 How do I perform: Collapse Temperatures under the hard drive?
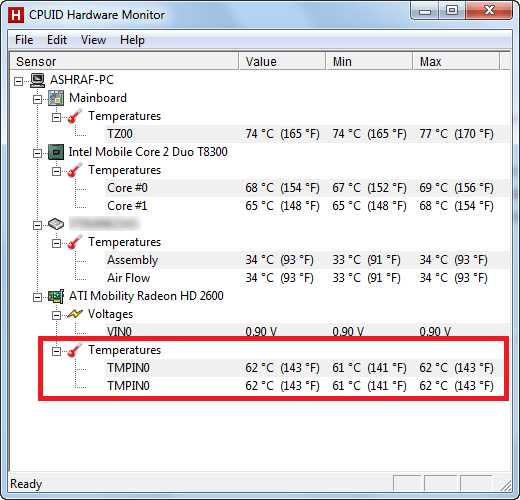point(57,243)
